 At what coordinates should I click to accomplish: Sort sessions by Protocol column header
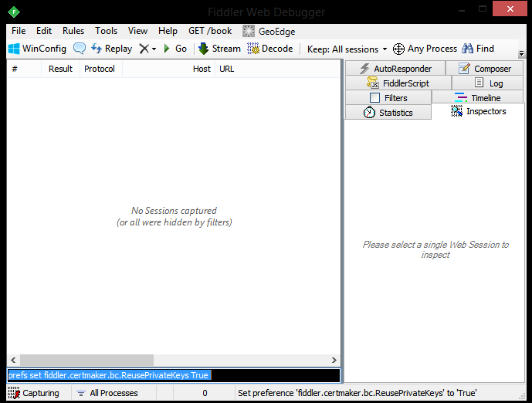point(101,69)
